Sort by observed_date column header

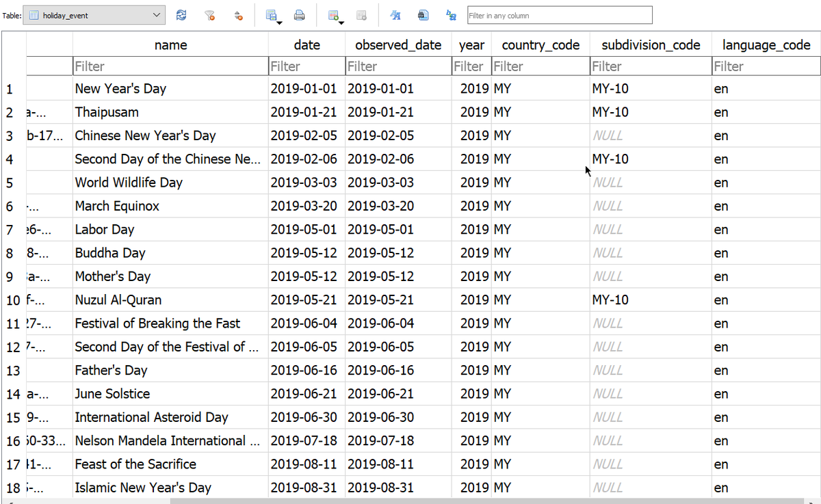click(398, 45)
